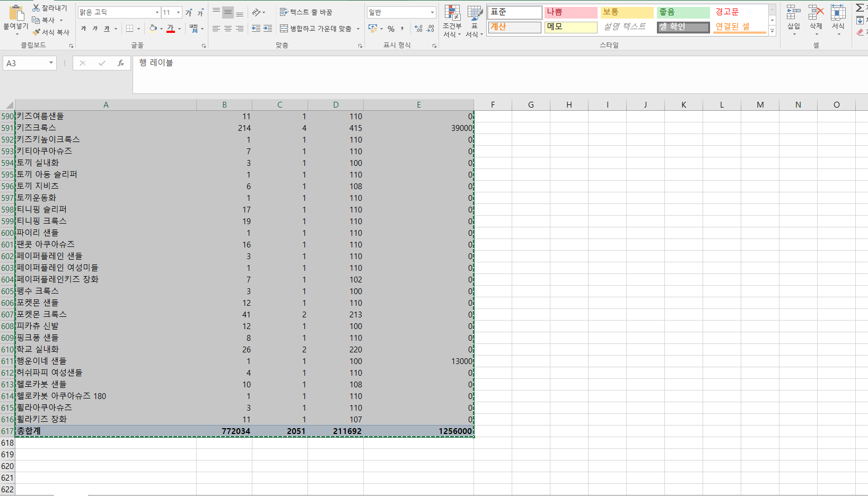Expand the cell styles gallery
The image size is (868, 496).
click(x=772, y=32)
